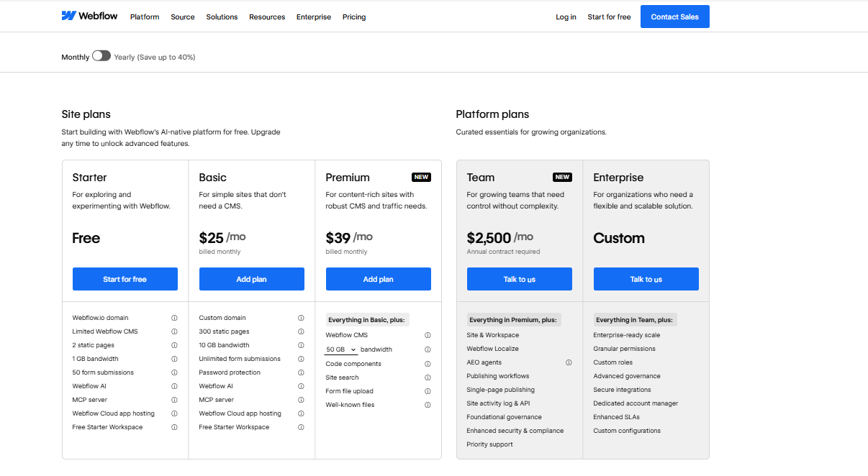Open info for Webflow Cloud app hosting in Starter

(174, 413)
